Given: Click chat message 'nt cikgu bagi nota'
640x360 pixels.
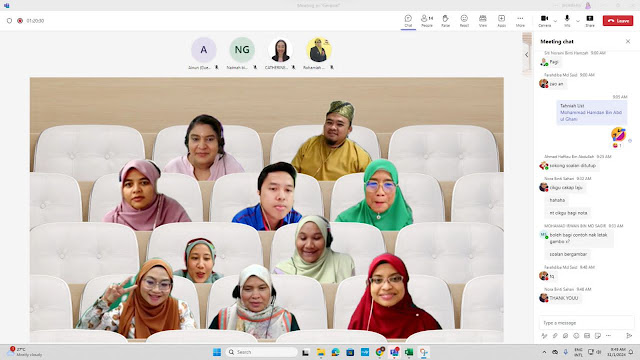Looking at the screenshot, I should point(568,213).
